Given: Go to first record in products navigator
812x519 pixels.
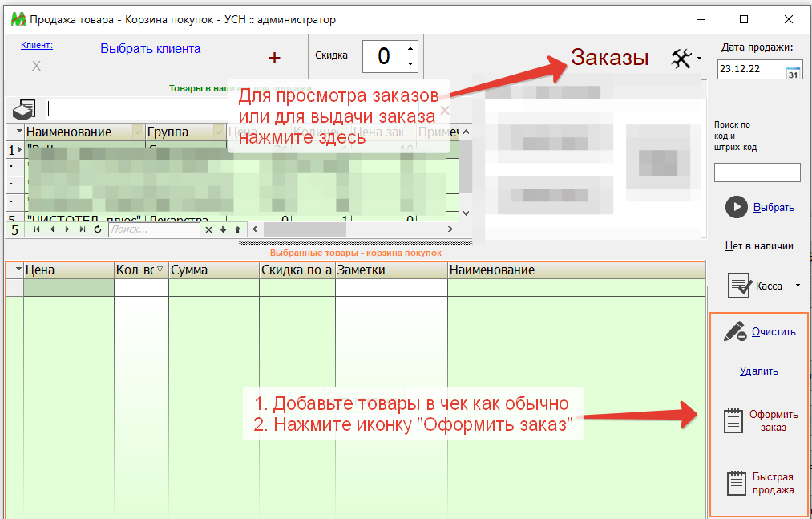Looking at the screenshot, I should [x=37, y=229].
